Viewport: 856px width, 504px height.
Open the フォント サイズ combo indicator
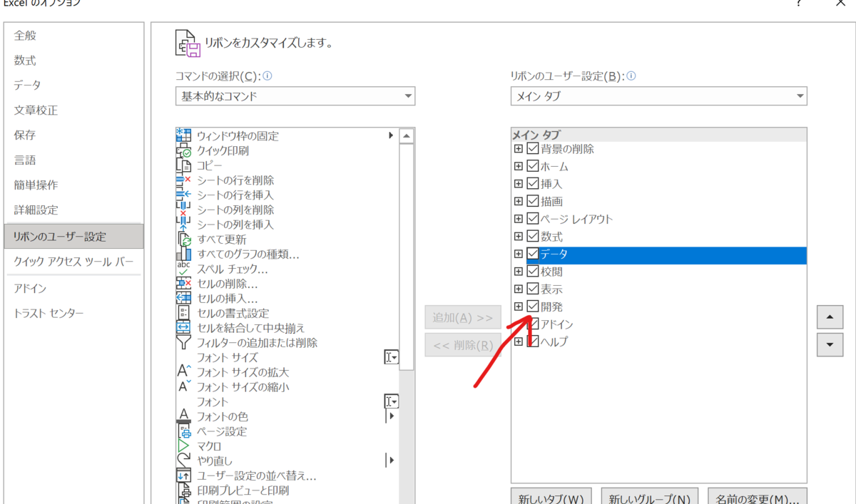pyautogui.click(x=391, y=358)
